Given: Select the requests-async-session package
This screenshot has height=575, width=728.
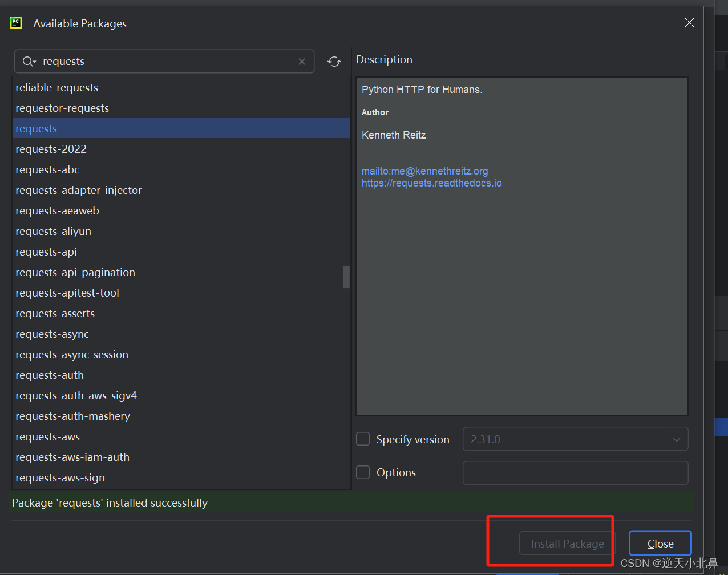Looking at the screenshot, I should (72, 354).
